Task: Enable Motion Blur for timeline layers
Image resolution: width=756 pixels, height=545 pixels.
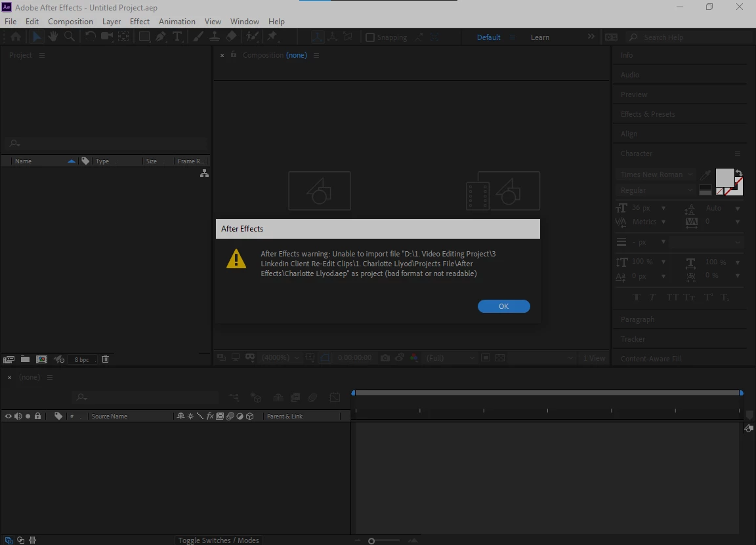Action: point(312,397)
